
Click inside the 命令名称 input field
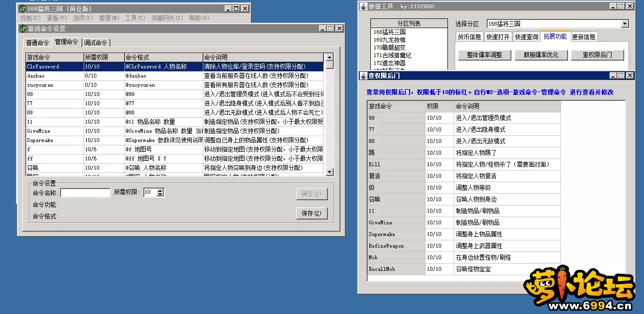coord(85,193)
